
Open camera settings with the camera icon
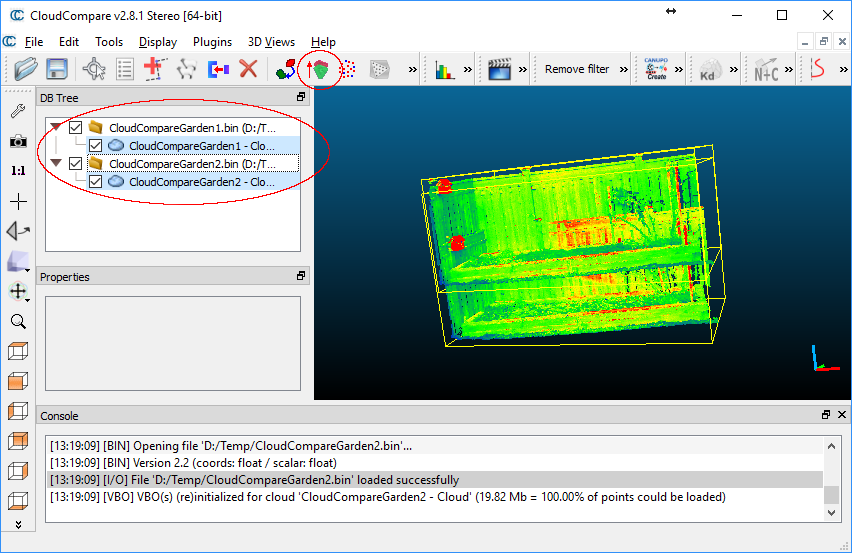coord(18,141)
